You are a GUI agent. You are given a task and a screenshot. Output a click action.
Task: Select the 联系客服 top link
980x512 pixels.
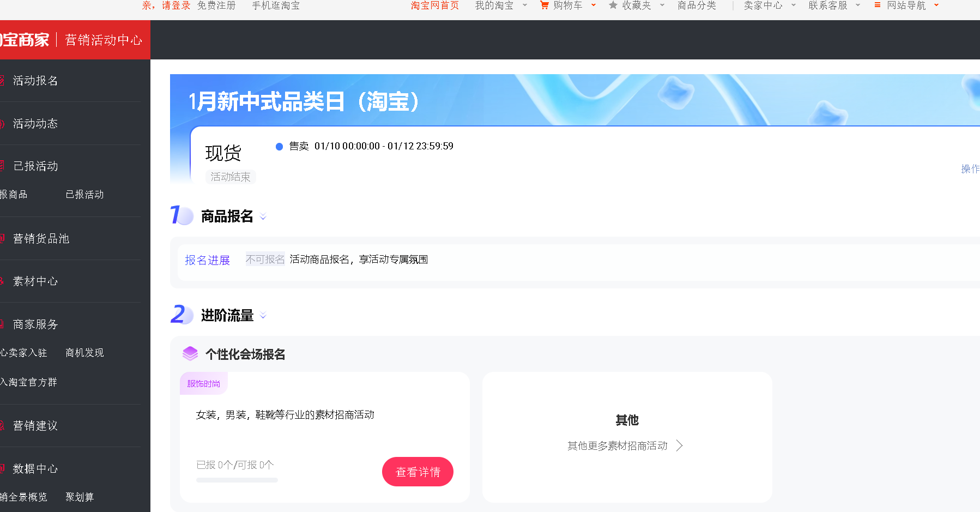(x=828, y=5)
